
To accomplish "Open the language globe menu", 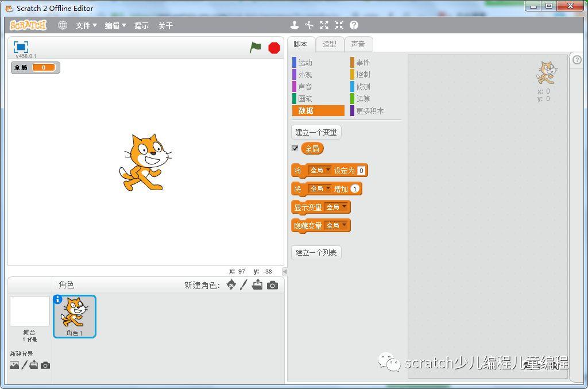I will coord(62,25).
